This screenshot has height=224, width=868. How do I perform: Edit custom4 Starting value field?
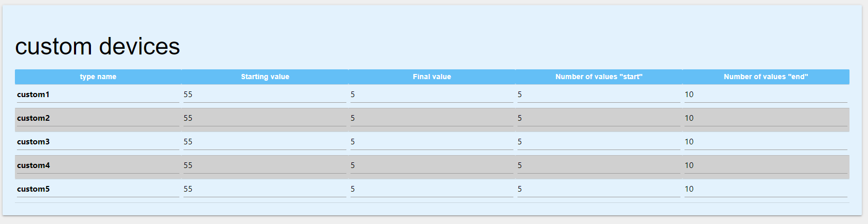point(265,165)
